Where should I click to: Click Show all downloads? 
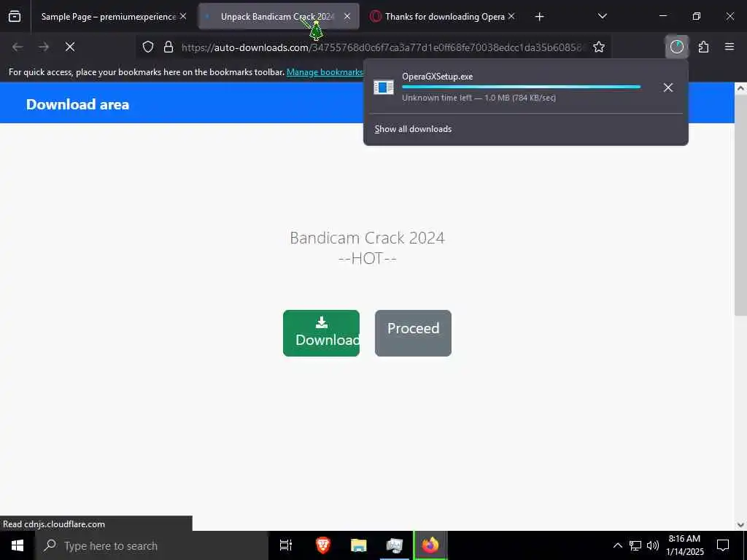click(x=413, y=129)
